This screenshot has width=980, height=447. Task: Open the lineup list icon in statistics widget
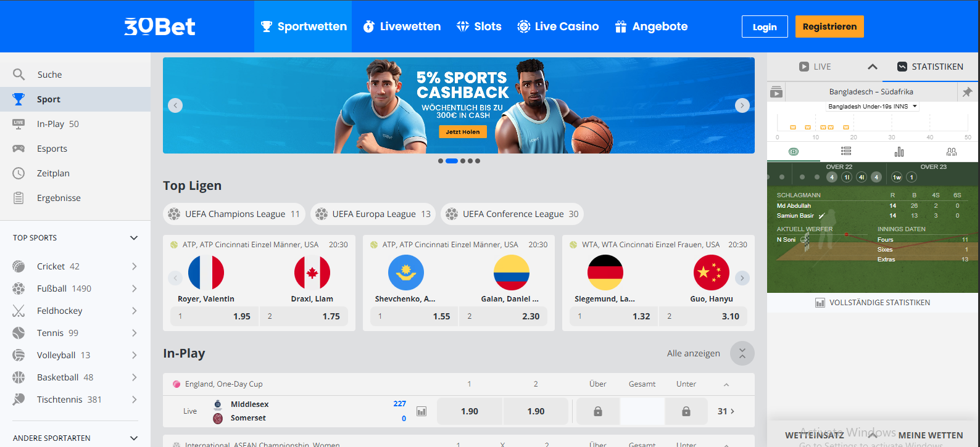point(846,151)
